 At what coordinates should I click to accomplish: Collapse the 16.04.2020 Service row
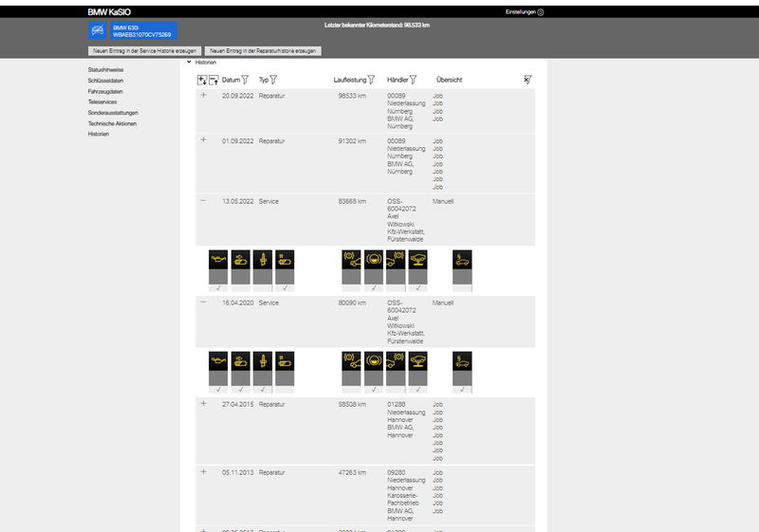click(x=203, y=303)
